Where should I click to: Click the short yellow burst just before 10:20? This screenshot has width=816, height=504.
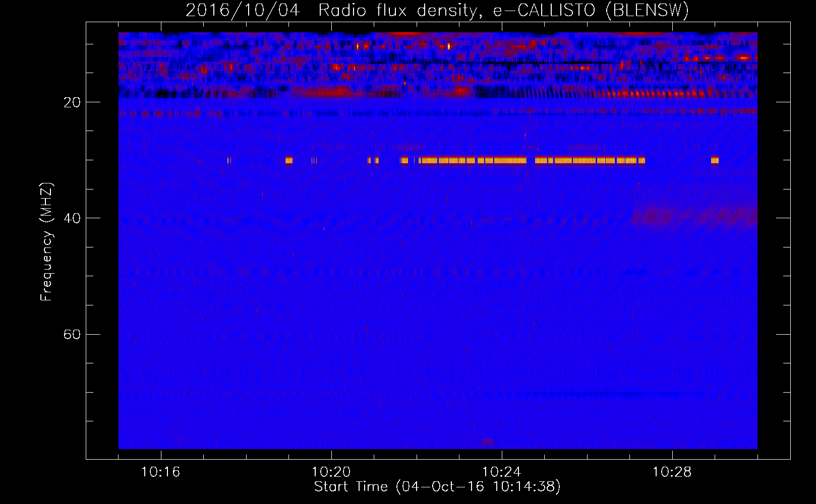[289, 160]
